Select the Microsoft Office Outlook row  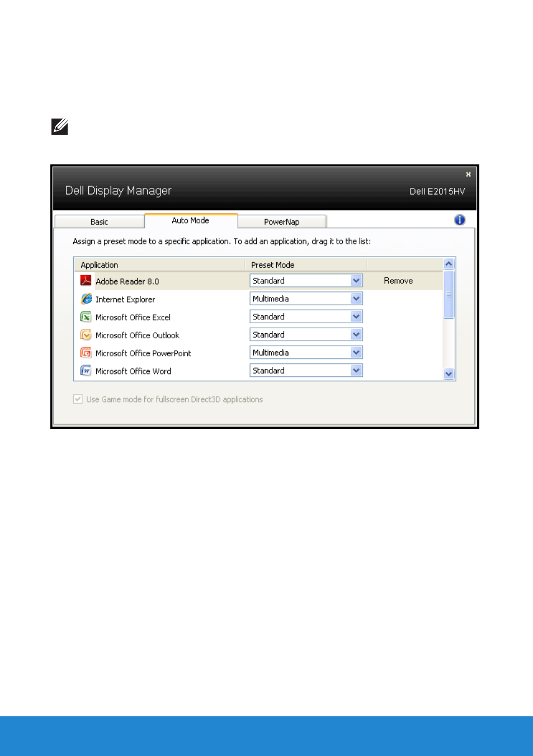click(258, 334)
